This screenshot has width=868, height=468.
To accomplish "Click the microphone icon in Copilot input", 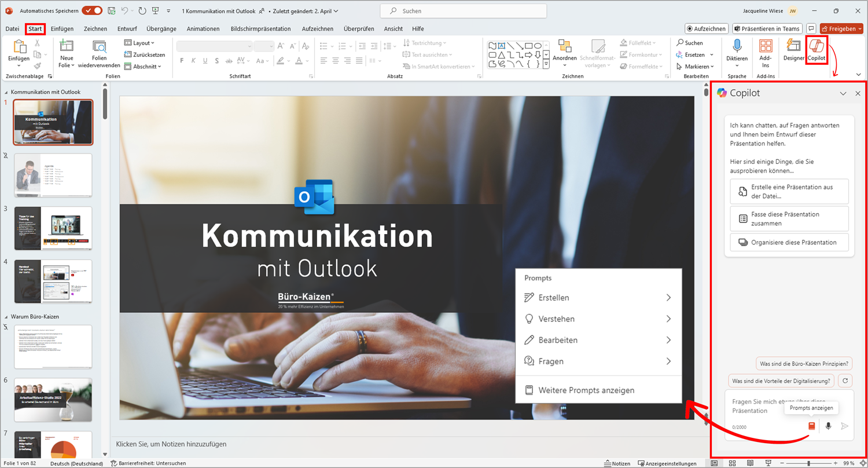I will click(827, 426).
